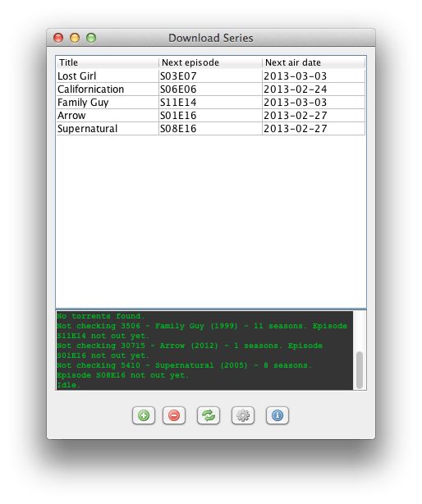The width and height of the screenshot is (422, 504).
Task: Sort by the Next episode column header
Action: point(210,62)
